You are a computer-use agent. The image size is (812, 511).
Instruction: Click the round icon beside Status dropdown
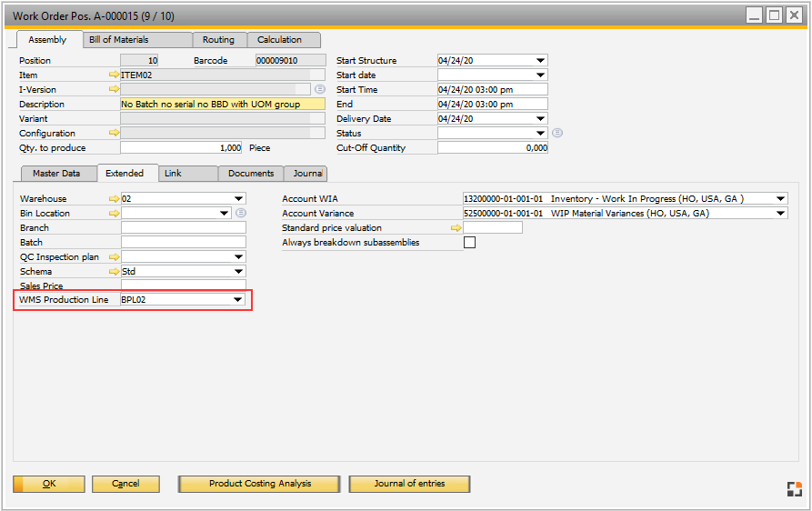557,133
